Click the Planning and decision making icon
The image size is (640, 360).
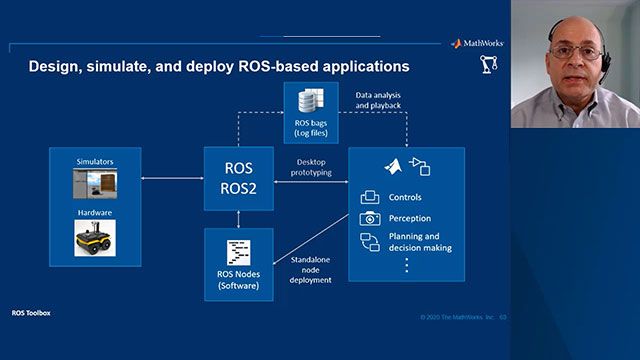pos(370,242)
